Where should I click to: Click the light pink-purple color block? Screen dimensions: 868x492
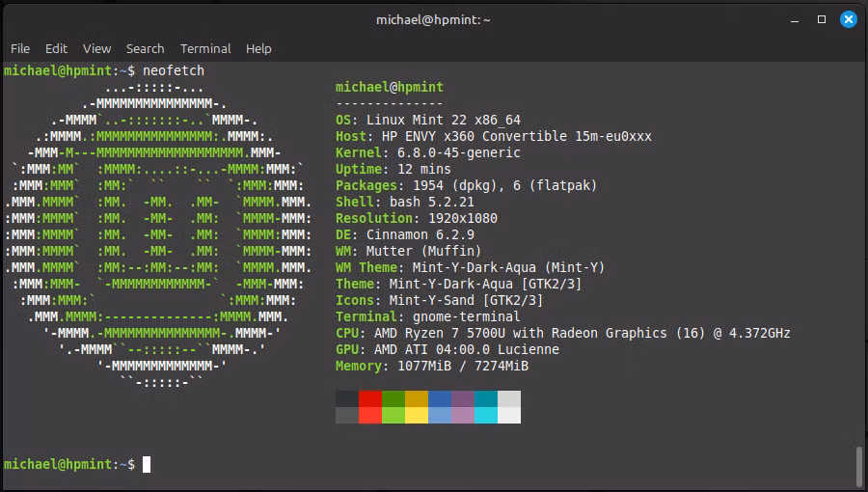[x=463, y=415]
